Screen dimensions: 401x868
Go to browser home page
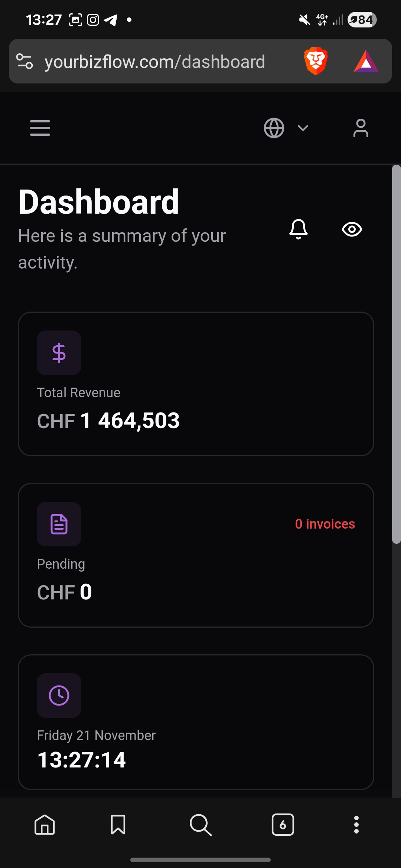(45, 825)
